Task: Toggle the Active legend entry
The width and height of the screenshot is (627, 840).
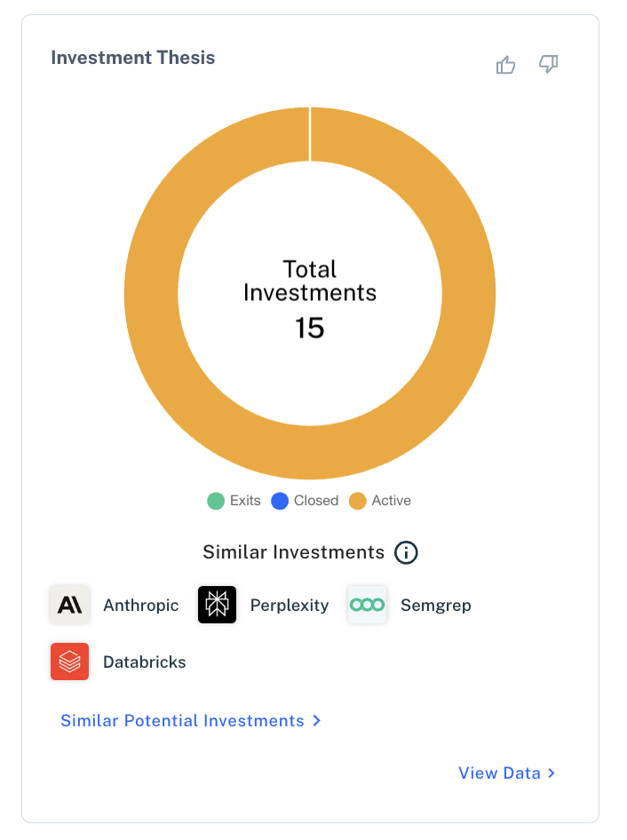Action: coord(380,501)
